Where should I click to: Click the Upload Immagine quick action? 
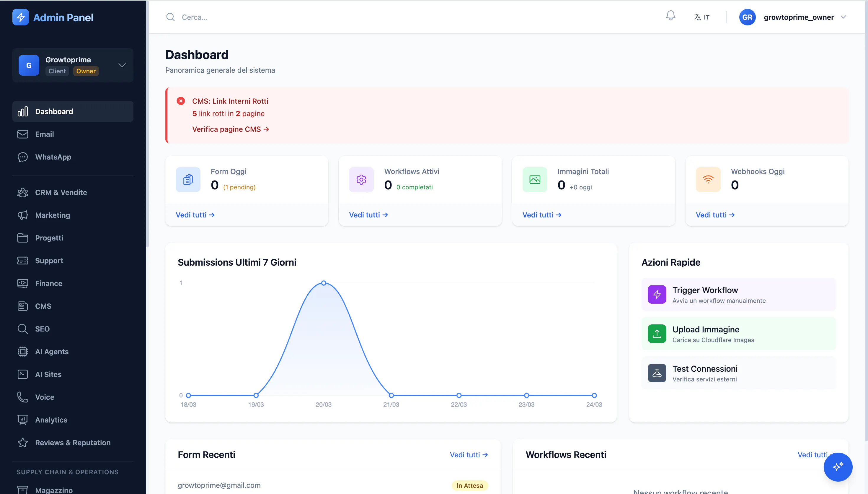tap(738, 334)
